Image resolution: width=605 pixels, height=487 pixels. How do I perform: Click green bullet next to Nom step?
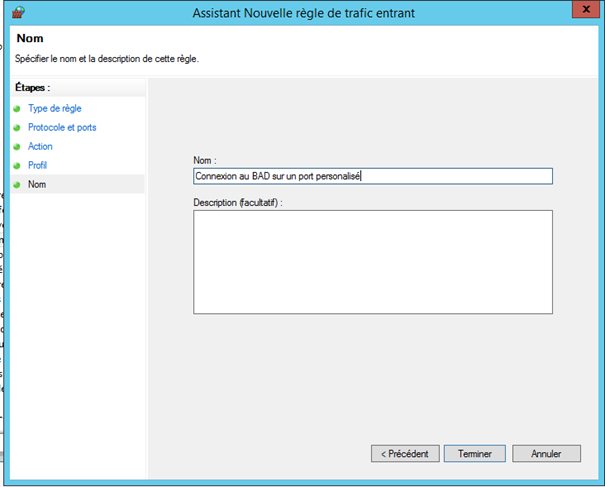click(17, 185)
